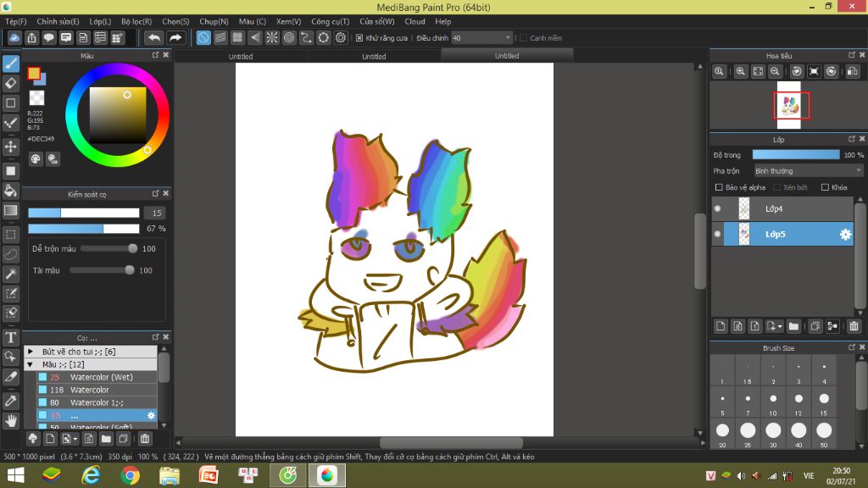Add new layer in layer panel
Image resolution: width=868 pixels, height=488 pixels.
[x=721, y=326]
